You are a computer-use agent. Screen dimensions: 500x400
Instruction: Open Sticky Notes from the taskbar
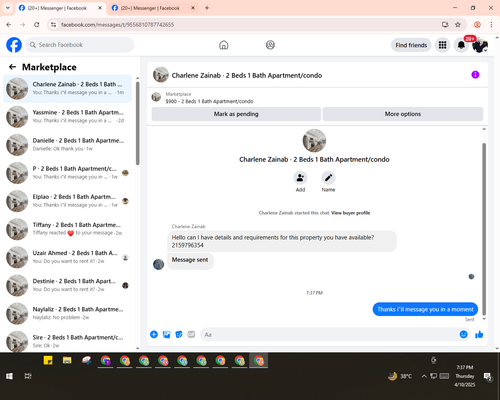[48, 360]
